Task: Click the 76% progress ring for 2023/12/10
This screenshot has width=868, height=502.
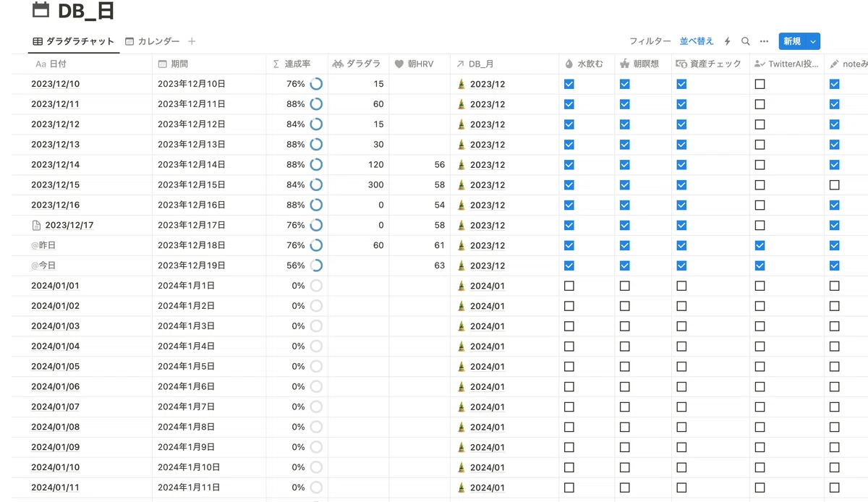Action: [x=316, y=84]
